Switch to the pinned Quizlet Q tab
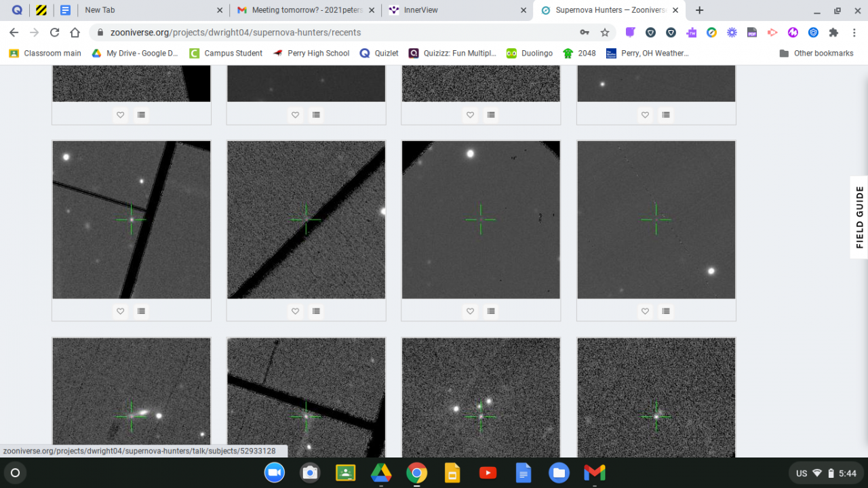The height and width of the screenshot is (488, 868). tap(17, 10)
